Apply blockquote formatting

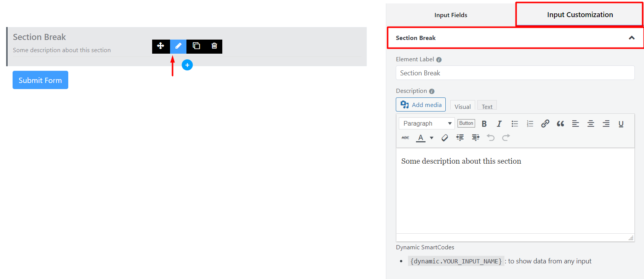tap(560, 124)
